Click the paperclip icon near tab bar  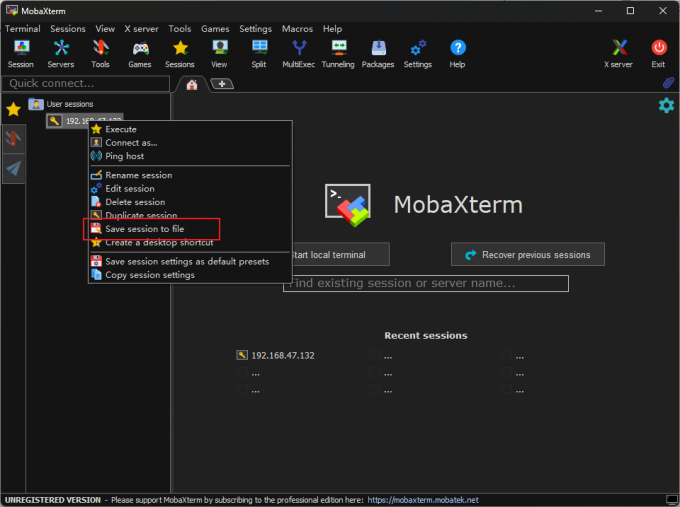[x=668, y=82]
